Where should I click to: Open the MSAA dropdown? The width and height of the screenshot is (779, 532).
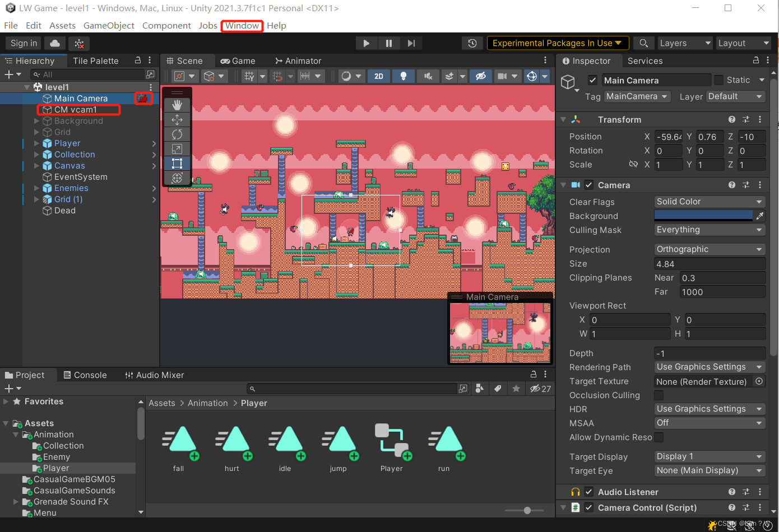(710, 423)
